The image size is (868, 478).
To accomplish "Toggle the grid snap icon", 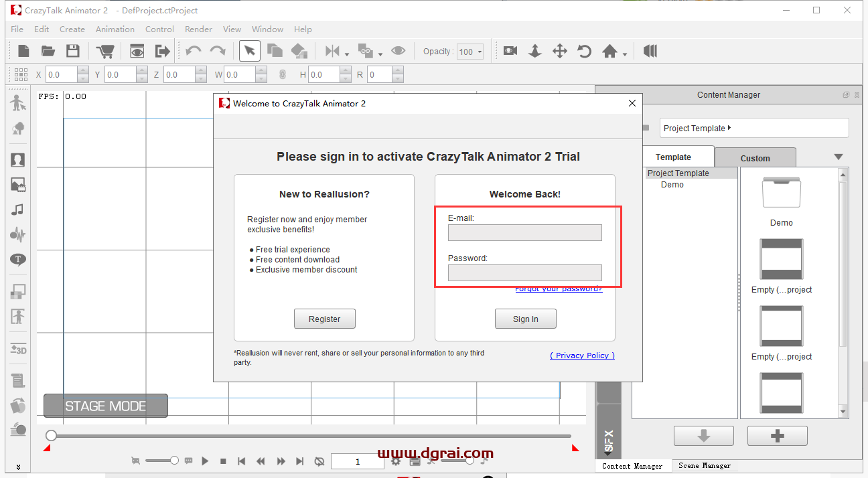I will click(21, 74).
